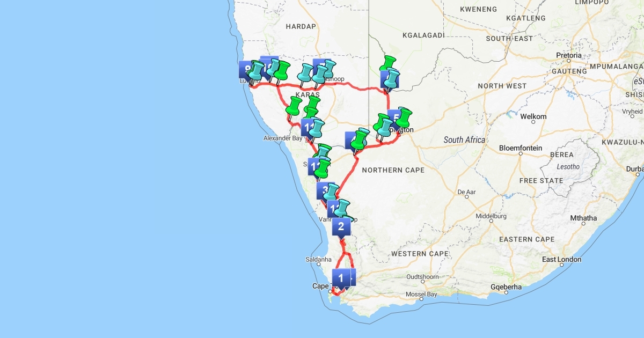Select the Gqeberha city label

[x=507, y=287]
